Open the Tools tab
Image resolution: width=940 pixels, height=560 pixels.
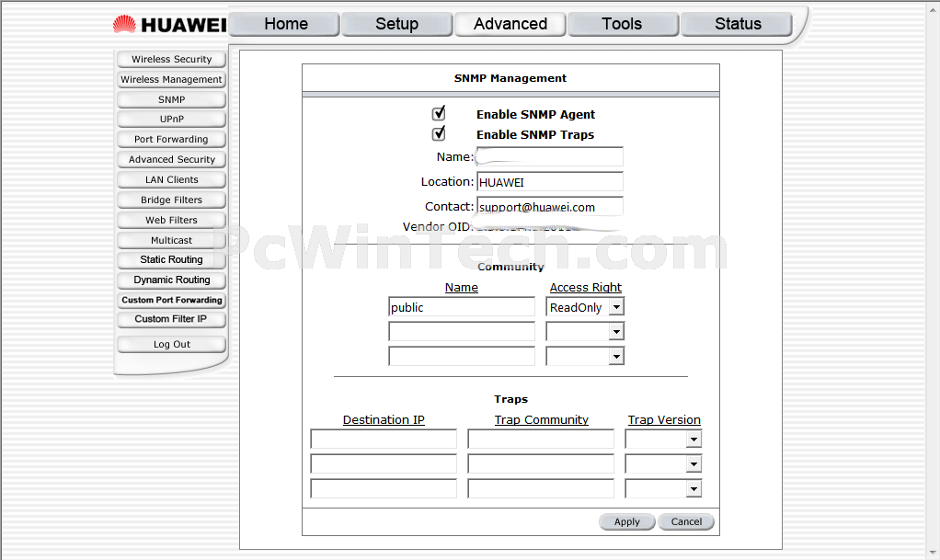(623, 24)
